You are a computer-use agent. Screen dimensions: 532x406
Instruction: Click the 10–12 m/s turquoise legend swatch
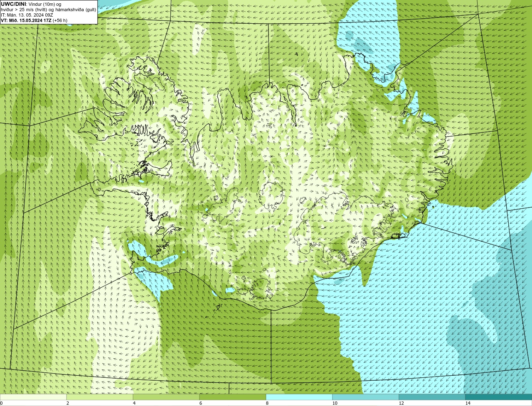[x=366, y=397]
